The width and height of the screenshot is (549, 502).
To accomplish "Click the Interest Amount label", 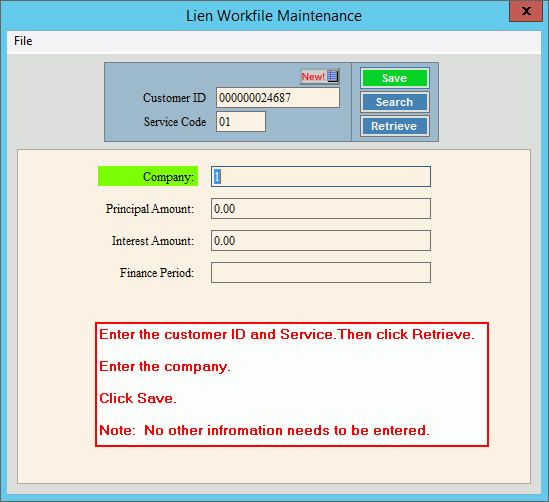I will [x=153, y=241].
